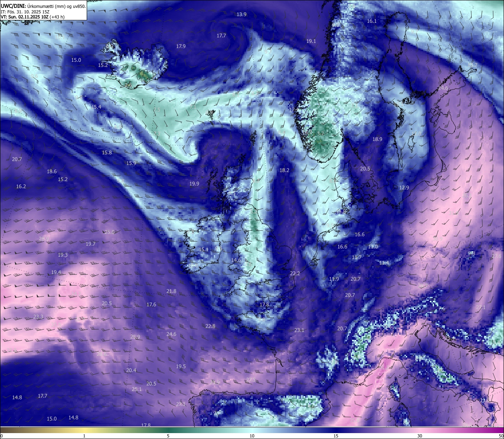Click the color scale label 1

(84, 436)
